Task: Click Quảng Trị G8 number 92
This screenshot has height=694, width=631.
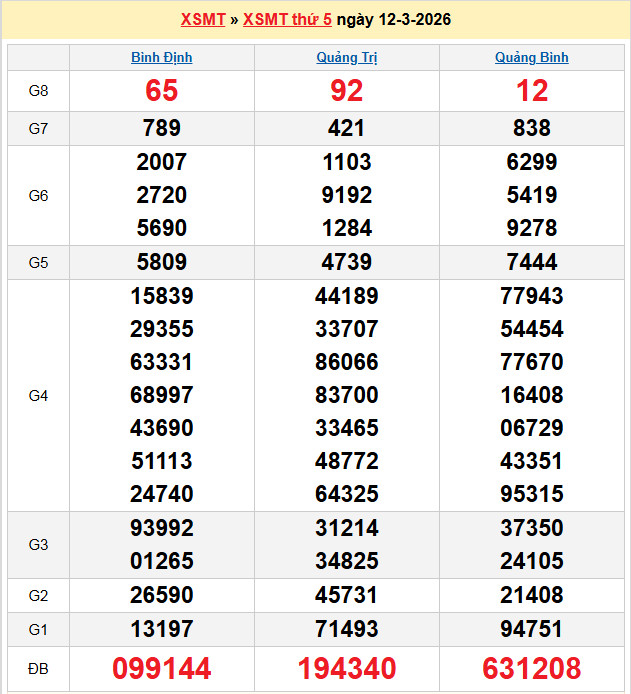Action: [347, 91]
